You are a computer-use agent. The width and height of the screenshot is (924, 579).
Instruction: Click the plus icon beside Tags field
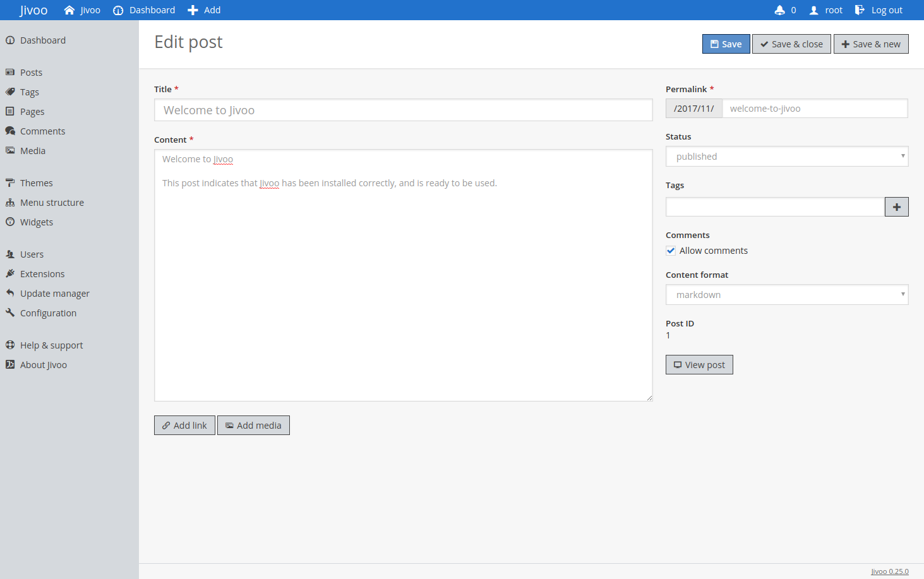[896, 207]
